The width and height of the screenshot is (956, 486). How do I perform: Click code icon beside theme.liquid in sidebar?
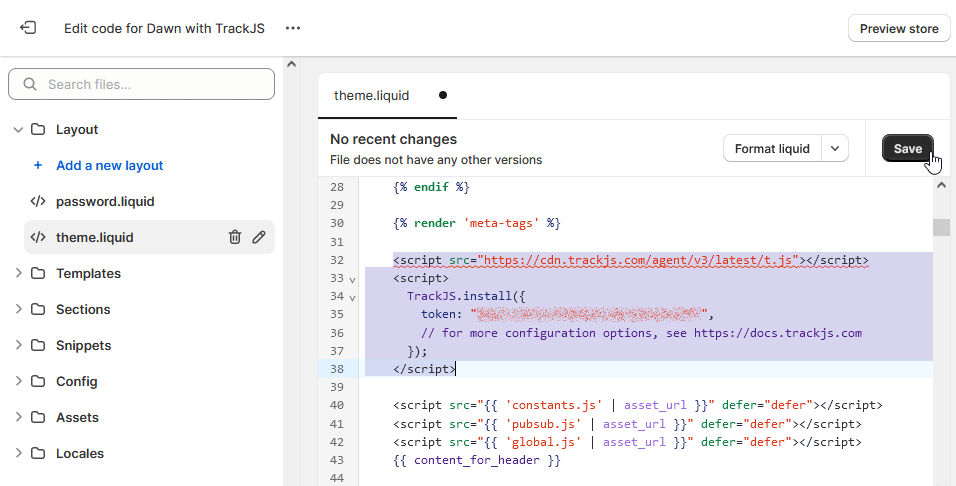pos(38,237)
